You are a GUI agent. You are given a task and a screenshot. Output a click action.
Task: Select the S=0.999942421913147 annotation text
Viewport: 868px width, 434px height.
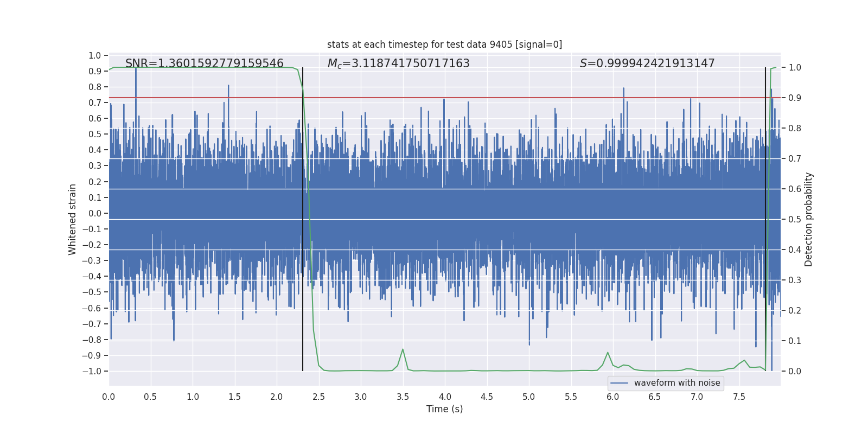click(x=647, y=63)
